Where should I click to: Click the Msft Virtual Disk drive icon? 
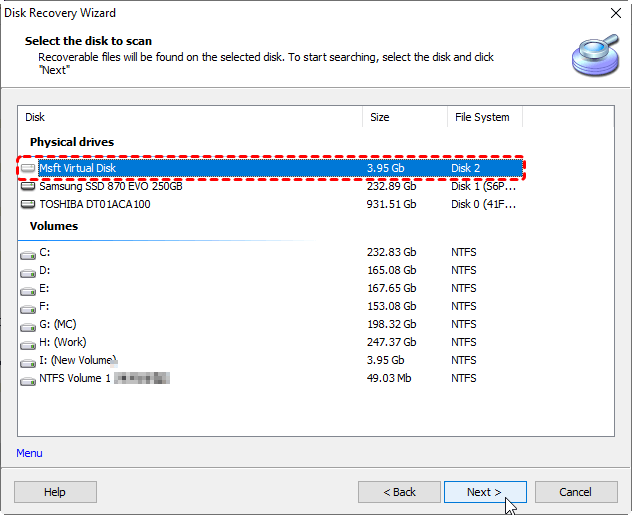click(x=28, y=168)
